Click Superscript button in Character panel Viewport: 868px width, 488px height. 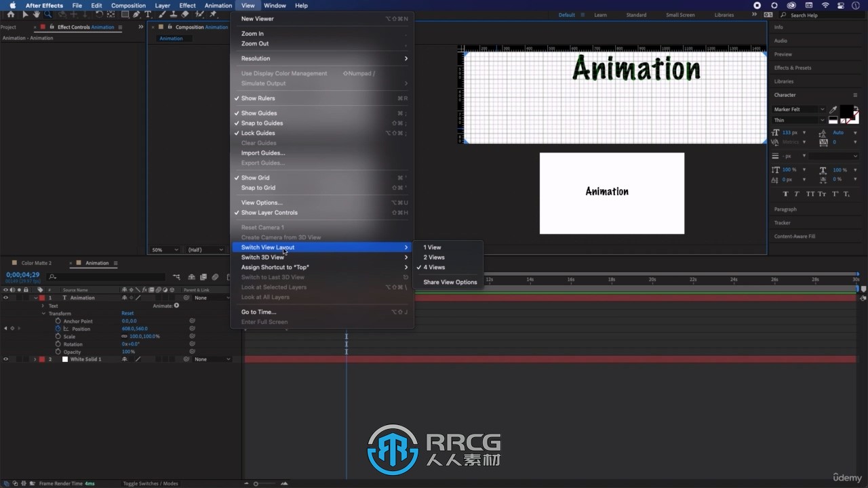[835, 194]
